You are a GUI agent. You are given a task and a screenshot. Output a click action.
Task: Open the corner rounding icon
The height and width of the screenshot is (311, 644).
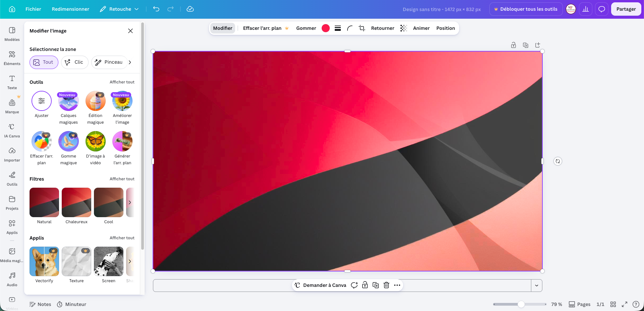tap(350, 28)
